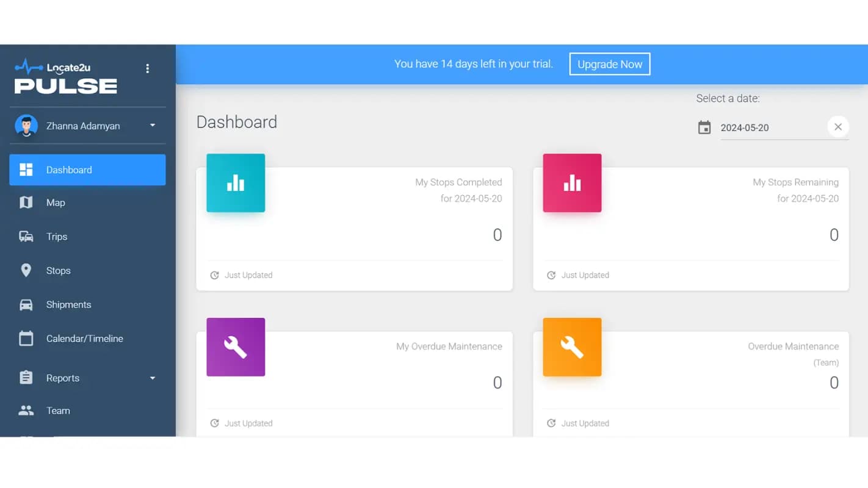The height and width of the screenshot is (488, 868).
Task: Click Zhanna Adamyan's avatar picture
Action: pyautogui.click(x=26, y=126)
